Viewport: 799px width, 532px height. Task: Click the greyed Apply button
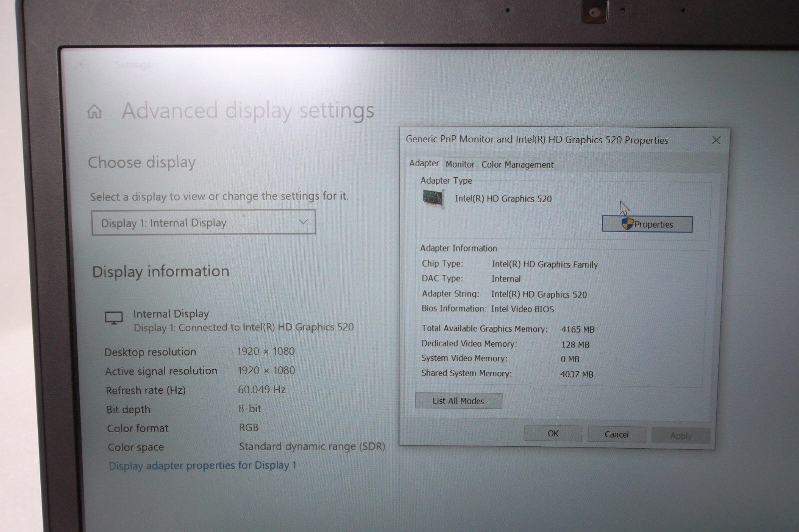click(681, 436)
